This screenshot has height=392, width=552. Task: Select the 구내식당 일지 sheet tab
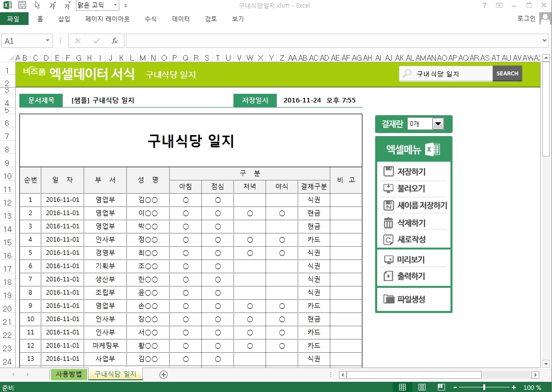115,374
